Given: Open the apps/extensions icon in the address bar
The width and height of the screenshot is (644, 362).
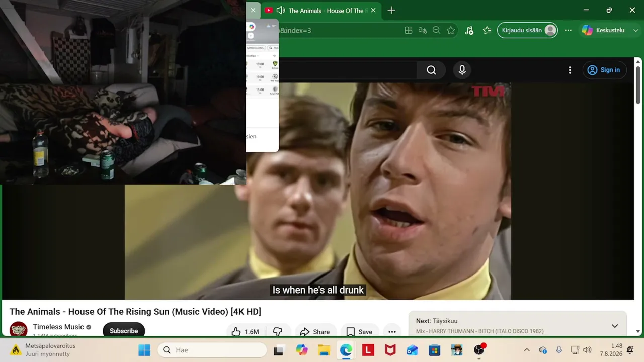Looking at the screenshot, I should coord(409,30).
